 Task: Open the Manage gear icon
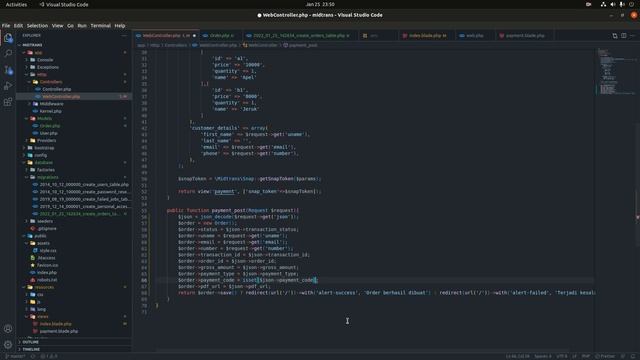pos(8,344)
